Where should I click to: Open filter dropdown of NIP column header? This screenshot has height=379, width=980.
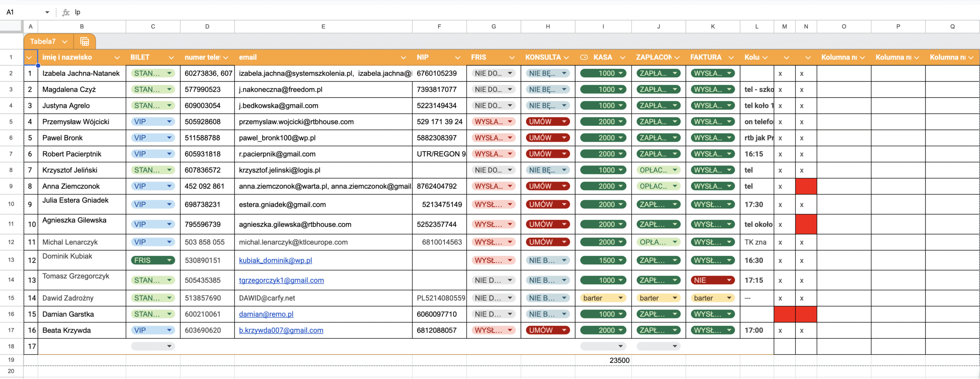coord(457,57)
